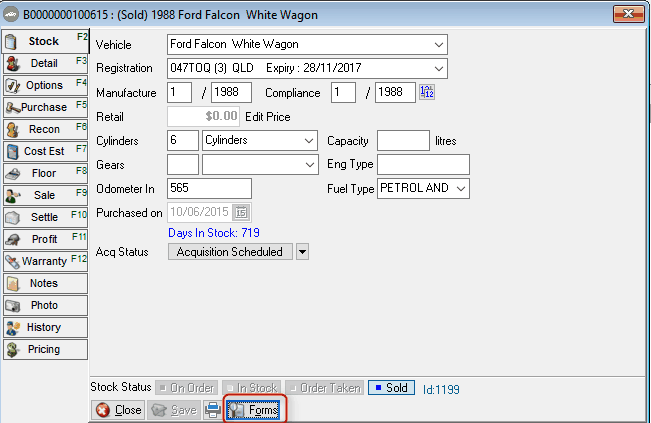Viewport: 651px width, 423px height.
Task: View the Profit tab
Action: pyautogui.click(x=45, y=240)
